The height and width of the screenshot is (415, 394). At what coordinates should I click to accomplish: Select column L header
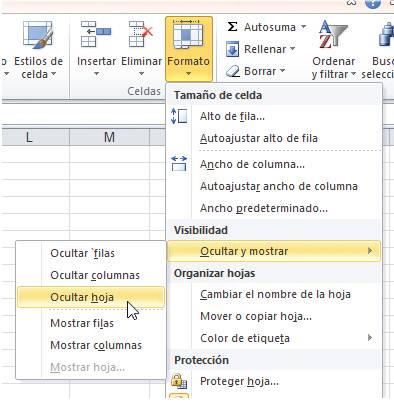click(36, 137)
